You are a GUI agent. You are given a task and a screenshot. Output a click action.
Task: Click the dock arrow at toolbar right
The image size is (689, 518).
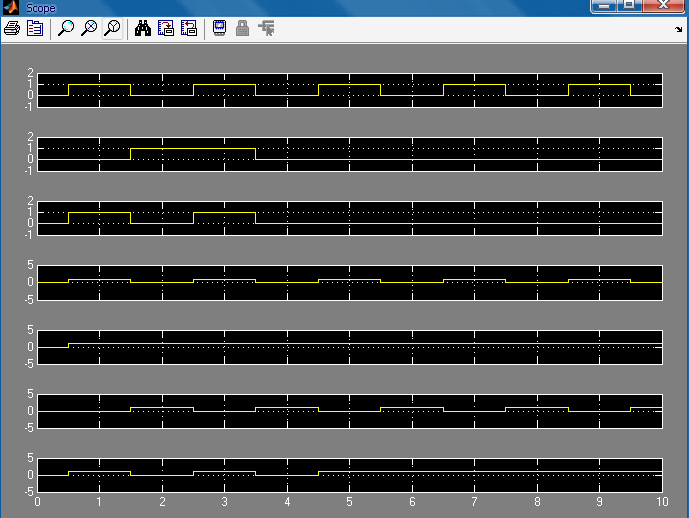[x=678, y=29]
